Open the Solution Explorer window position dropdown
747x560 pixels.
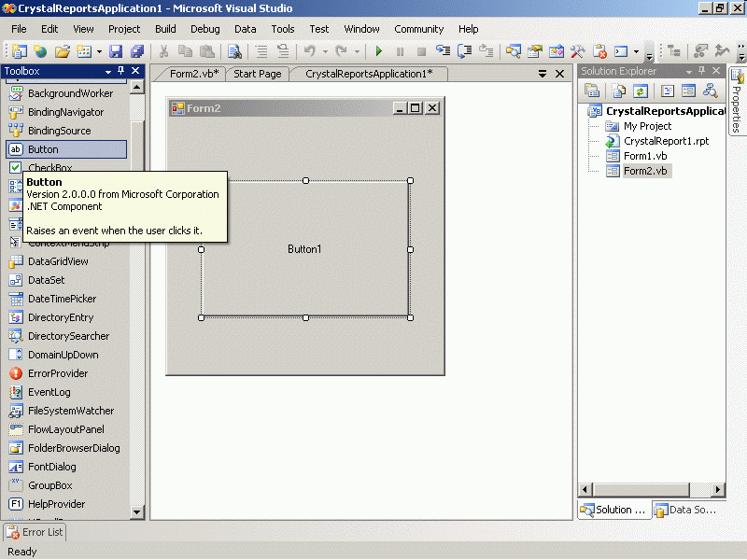click(x=688, y=72)
